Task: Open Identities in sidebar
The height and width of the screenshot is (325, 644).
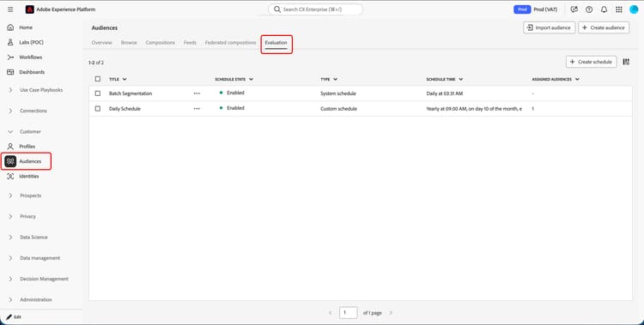Action: pos(28,177)
